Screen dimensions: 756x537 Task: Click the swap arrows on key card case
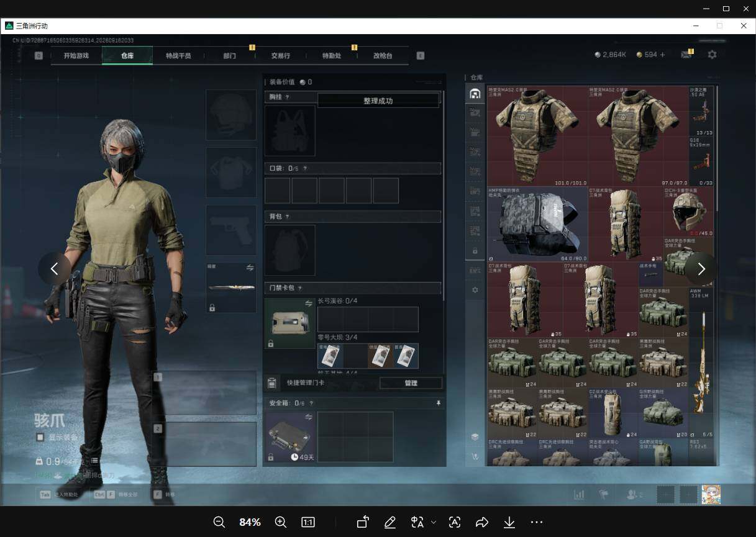point(309,303)
